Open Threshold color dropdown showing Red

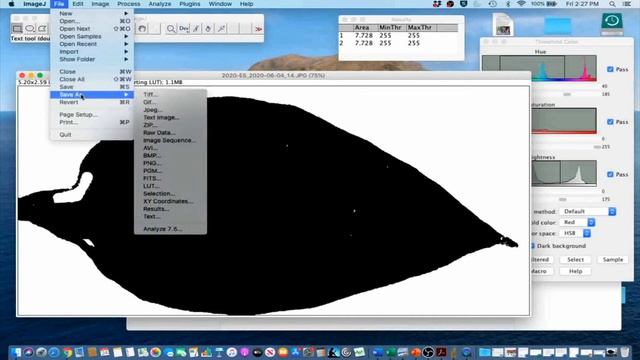coord(578,222)
